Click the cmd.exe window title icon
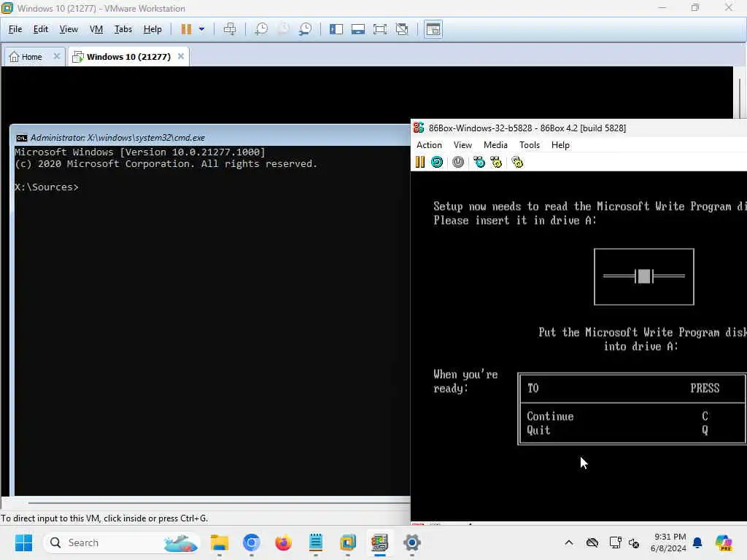Image resolution: width=747 pixels, height=560 pixels. click(21, 138)
